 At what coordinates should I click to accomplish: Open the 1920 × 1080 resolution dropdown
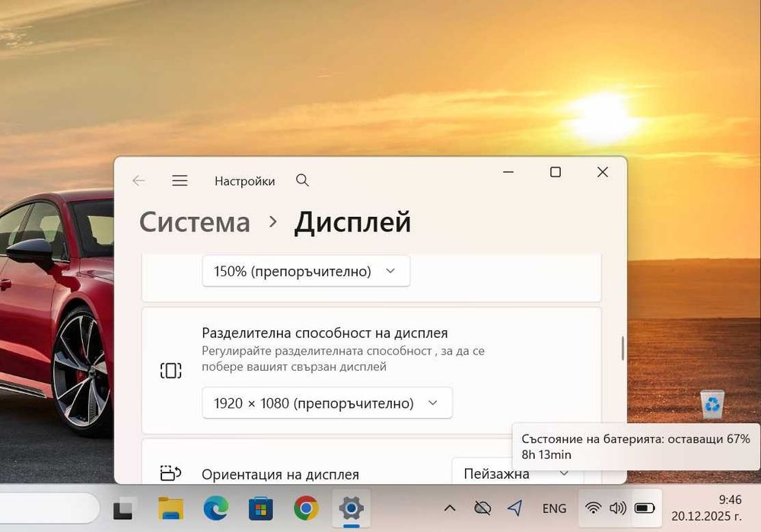click(x=327, y=403)
